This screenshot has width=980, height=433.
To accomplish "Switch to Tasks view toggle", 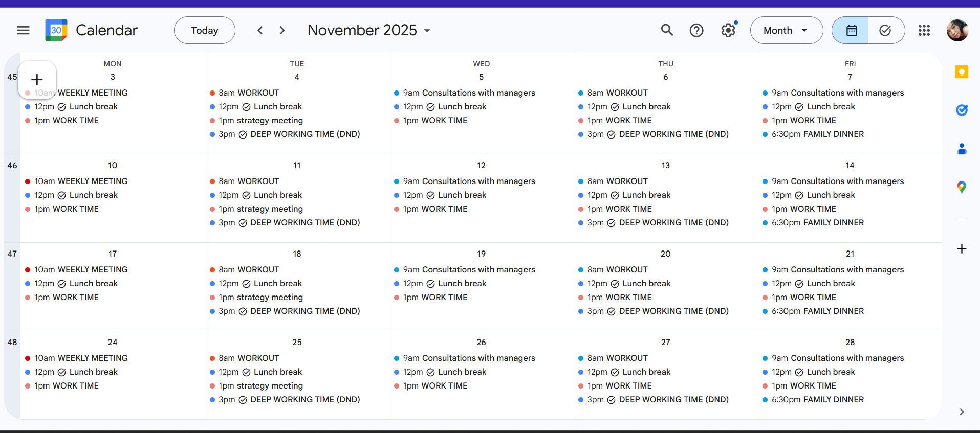I will click(886, 30).
